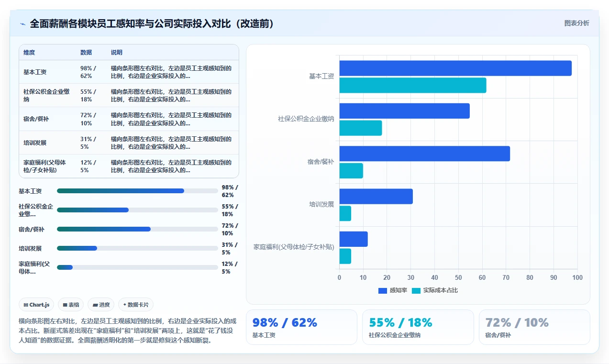This screenshot has height=364, width=609.
Task: Click the 家庭福利 blue chart bar
Action: click(x=354, y=239)
